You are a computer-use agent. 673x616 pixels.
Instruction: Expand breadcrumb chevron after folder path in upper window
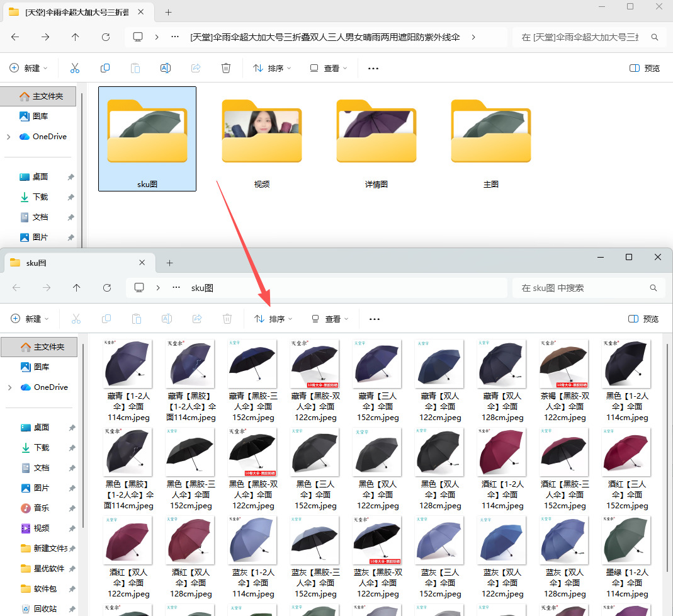(473, 37)
